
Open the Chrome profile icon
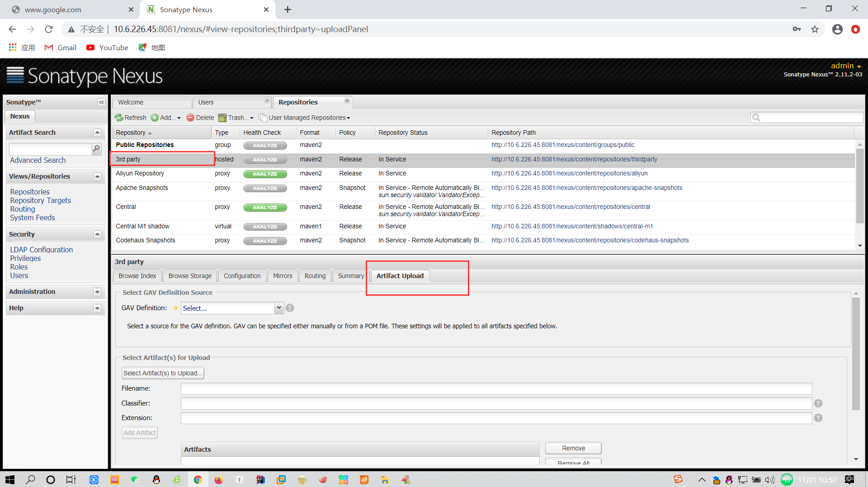pyautogui.click(x=837, y=29)
